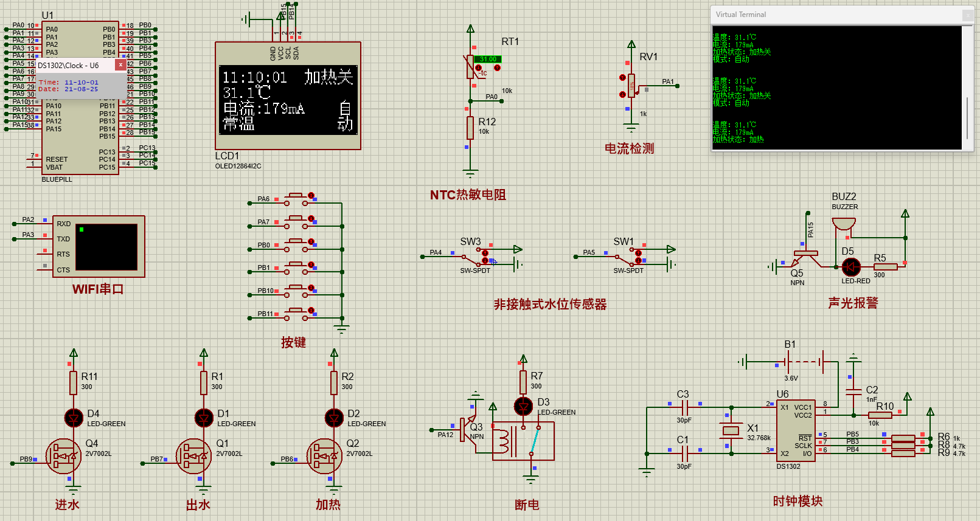Screen dimensions: 980x521
Task: Click the Virtual Terminal scrollbar
Action: point(967,117)
